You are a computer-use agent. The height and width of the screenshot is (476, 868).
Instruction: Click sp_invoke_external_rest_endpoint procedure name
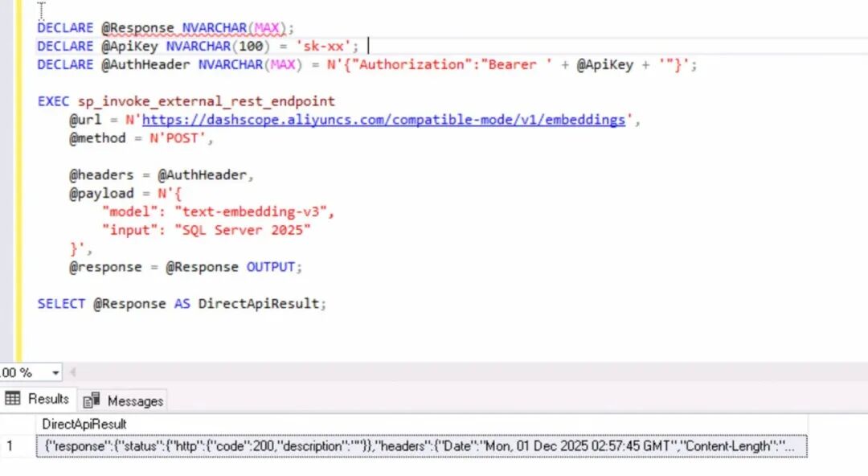coord(206,101)
